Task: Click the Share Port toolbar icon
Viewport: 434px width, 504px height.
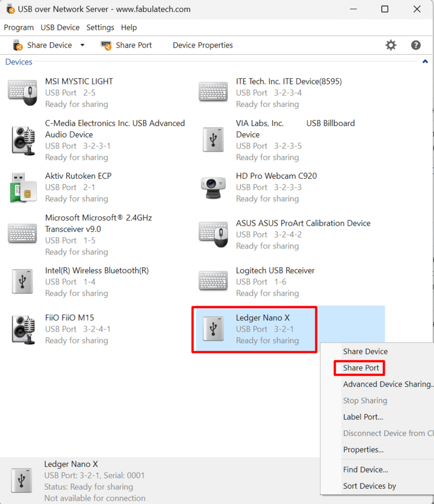Action: (106, 45)
